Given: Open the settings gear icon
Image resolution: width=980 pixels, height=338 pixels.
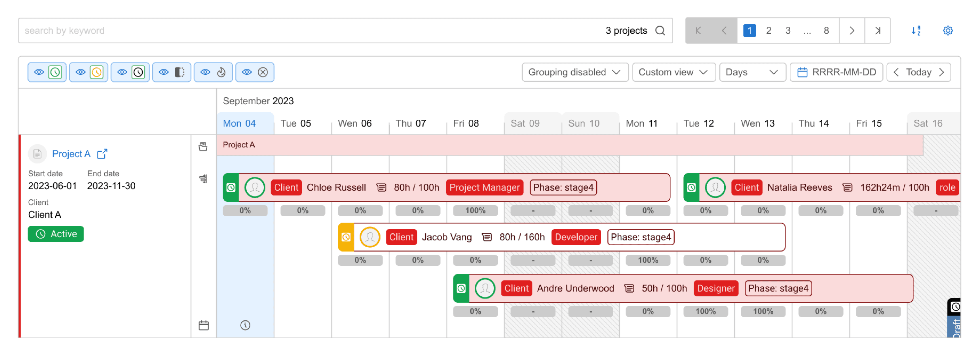Looking at the screenshot, I should [x=948, y=30].
